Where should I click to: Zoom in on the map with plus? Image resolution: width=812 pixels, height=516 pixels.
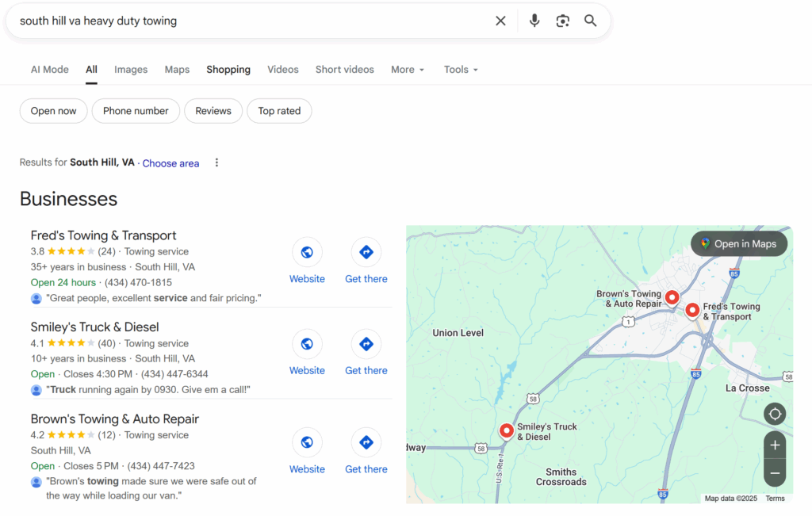pos(775,445)
